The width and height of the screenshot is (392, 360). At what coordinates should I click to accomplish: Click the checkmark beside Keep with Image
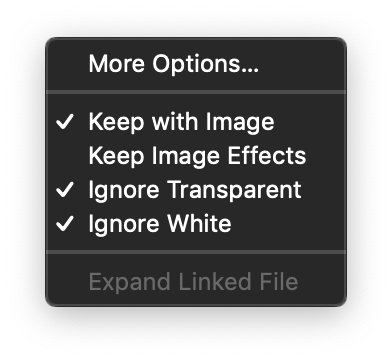click(x=65, y=122)
